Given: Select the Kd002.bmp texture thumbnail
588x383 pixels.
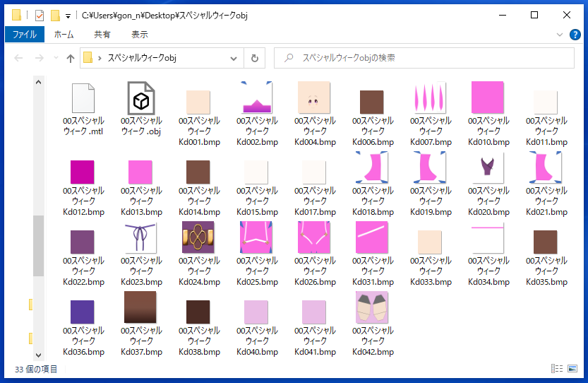Looking at the screenshot, I should coord(256,98).
